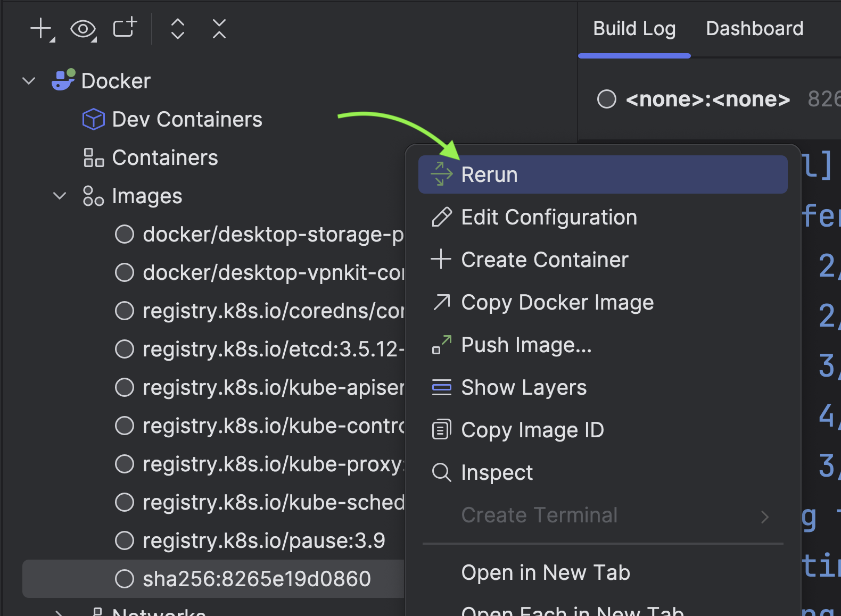The width and height of the screenshot is (841, 616).
Task: Select the Networks tree item
Action: click(159, 612)
